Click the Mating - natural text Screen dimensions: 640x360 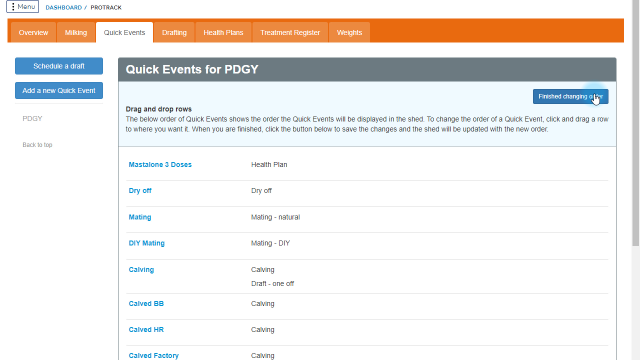tap(276, 217)
